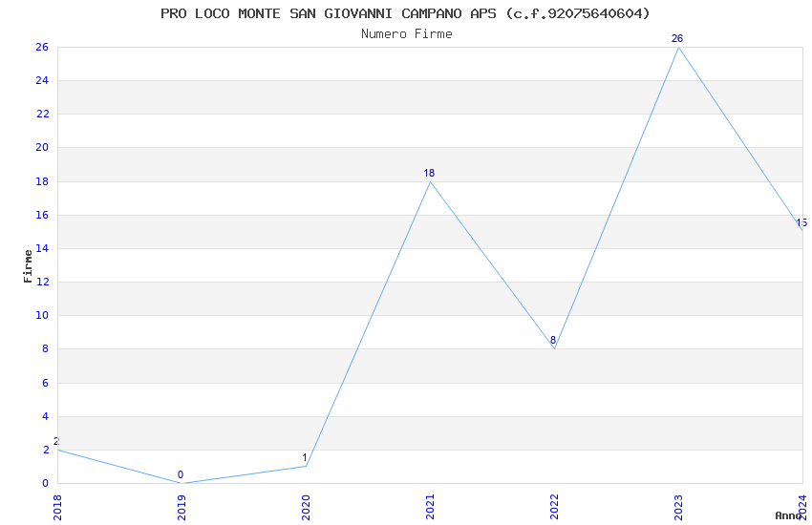Click the Numero Firme subtitle

coord(407,33)
